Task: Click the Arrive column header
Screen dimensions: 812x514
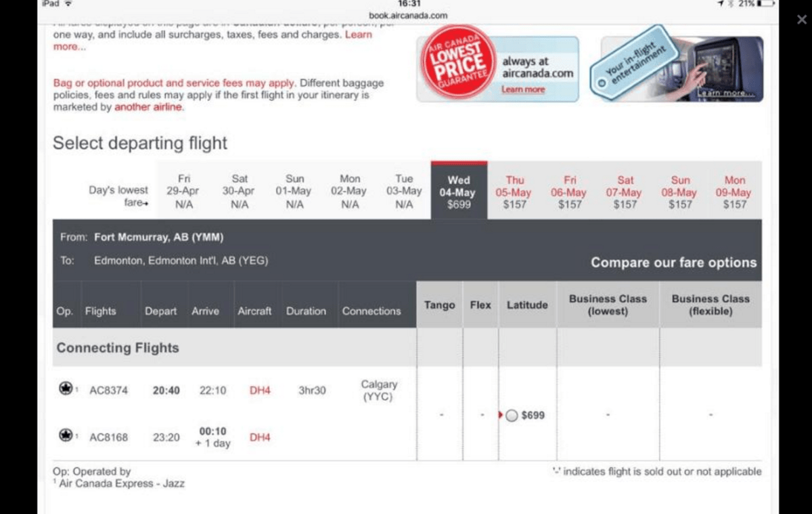Action: point(205,312)
